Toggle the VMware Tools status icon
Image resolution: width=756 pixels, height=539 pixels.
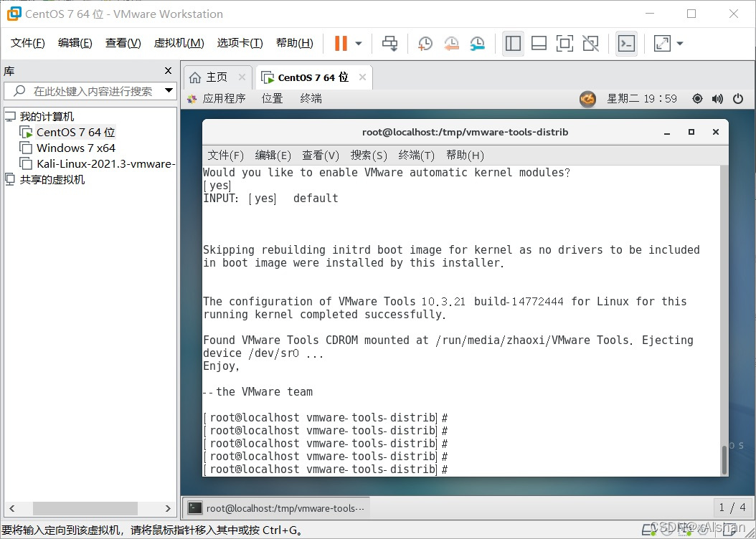[x=587, y=98]
